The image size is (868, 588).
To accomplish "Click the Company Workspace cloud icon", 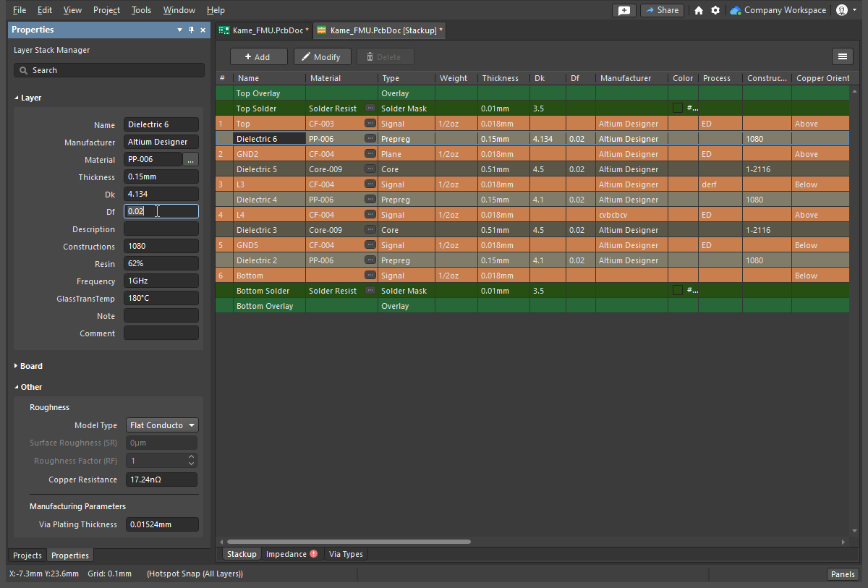I will pos(736,10).
